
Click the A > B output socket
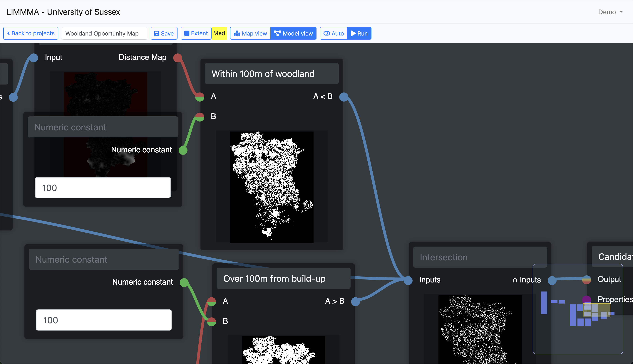355,301
